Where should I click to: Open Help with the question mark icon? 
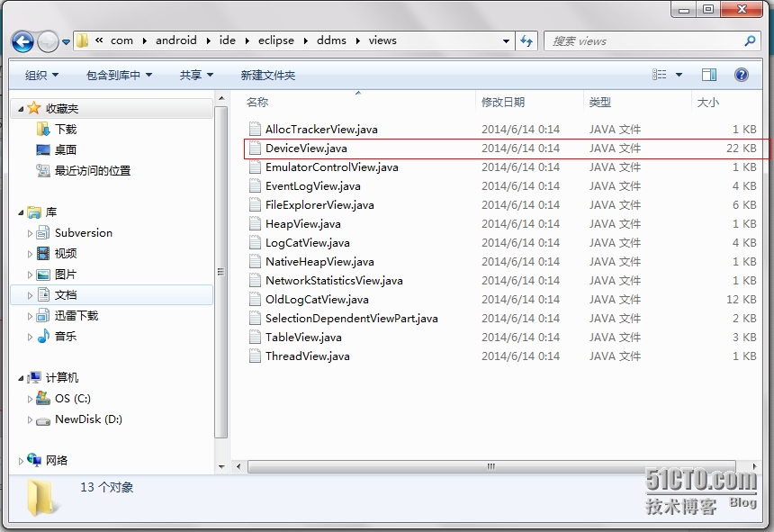(741, 75)
